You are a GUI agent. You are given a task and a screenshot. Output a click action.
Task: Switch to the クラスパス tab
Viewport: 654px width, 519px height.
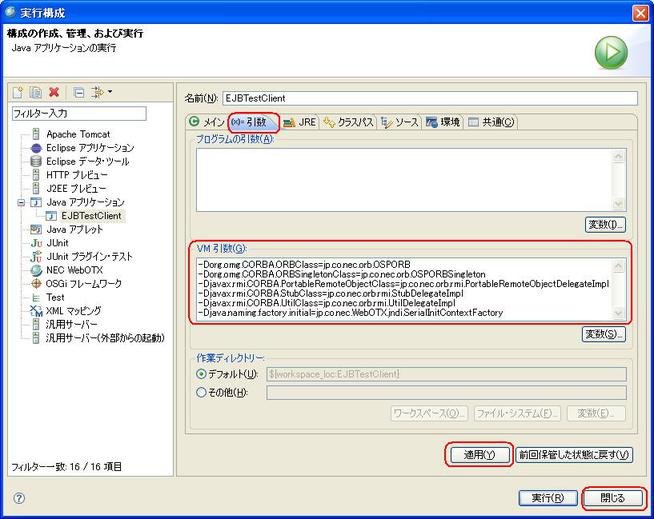coord(348,122)
